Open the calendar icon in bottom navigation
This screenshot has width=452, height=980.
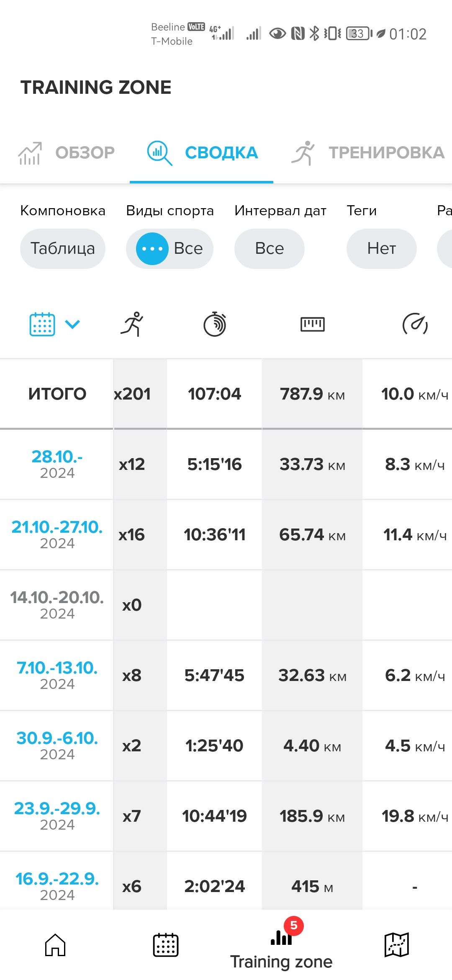point(166,945)
